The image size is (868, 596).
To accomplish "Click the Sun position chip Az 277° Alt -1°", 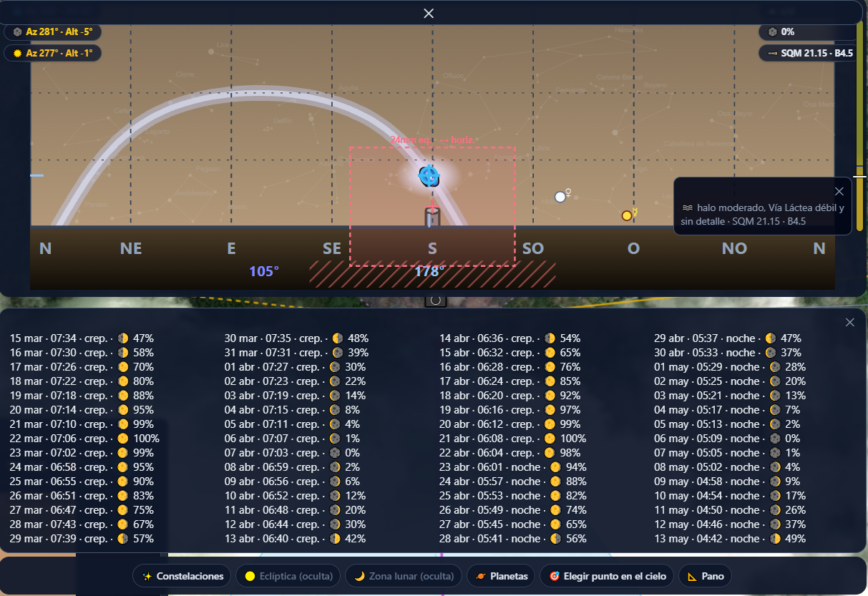I will 53,53.
